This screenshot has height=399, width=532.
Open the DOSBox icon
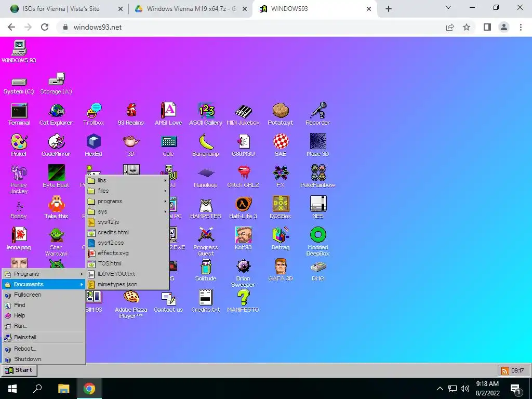281,208
